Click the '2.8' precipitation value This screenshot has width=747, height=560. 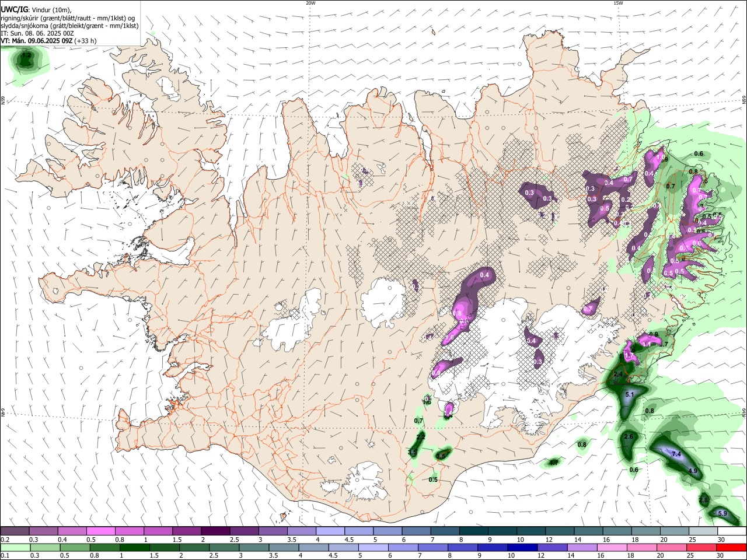tap(703, 500)
